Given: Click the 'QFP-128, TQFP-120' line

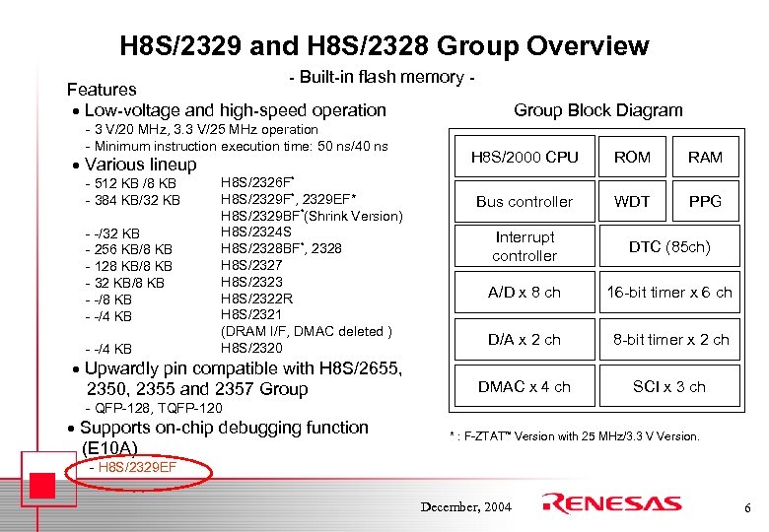Looking at the screenshot, I should click(x=158, y=408).
